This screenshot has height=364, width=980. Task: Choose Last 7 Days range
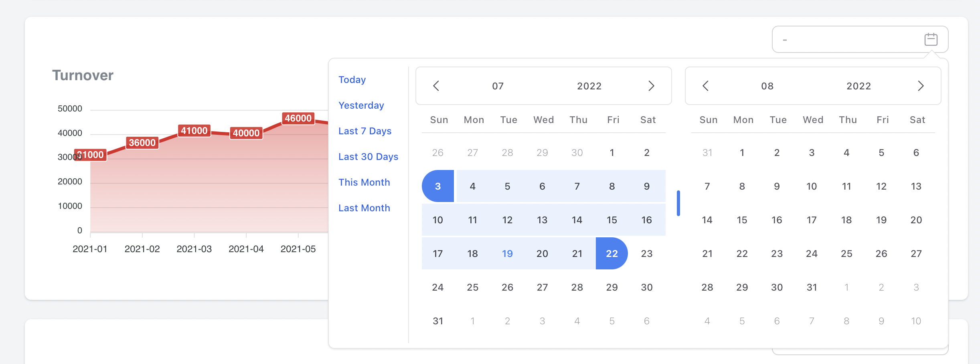click(x=365, y=131)
